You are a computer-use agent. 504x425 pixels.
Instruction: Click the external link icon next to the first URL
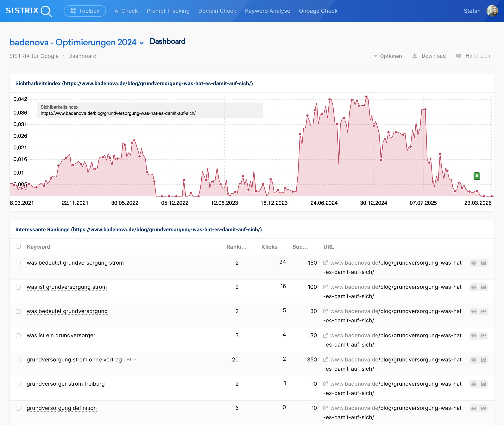326,263
